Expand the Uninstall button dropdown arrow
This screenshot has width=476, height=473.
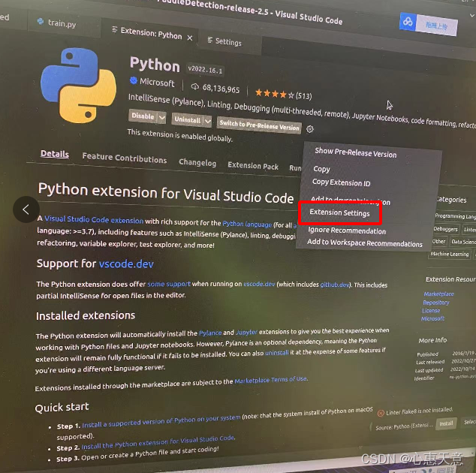[208, 122]
